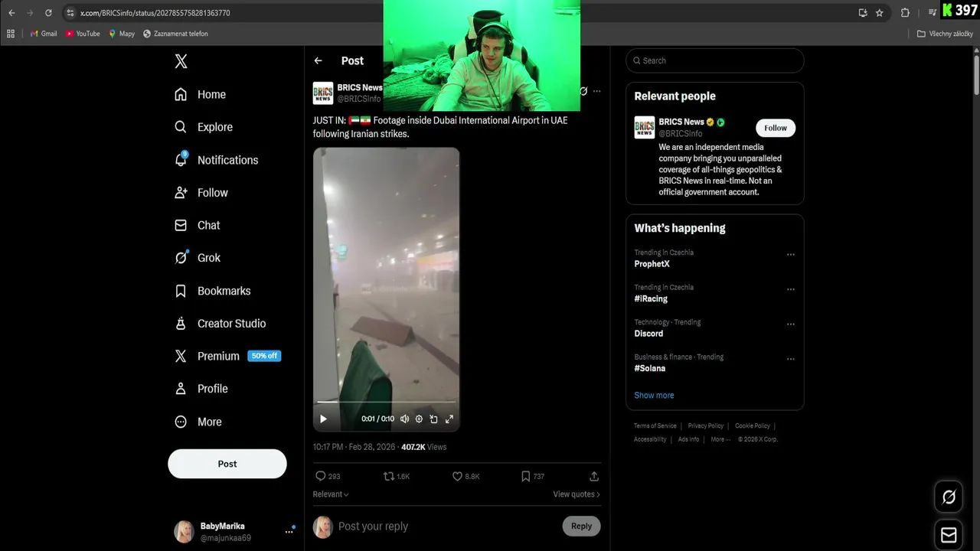Like the post with 8.8K likes
The image size is (980, 551).
pos(465,476)
